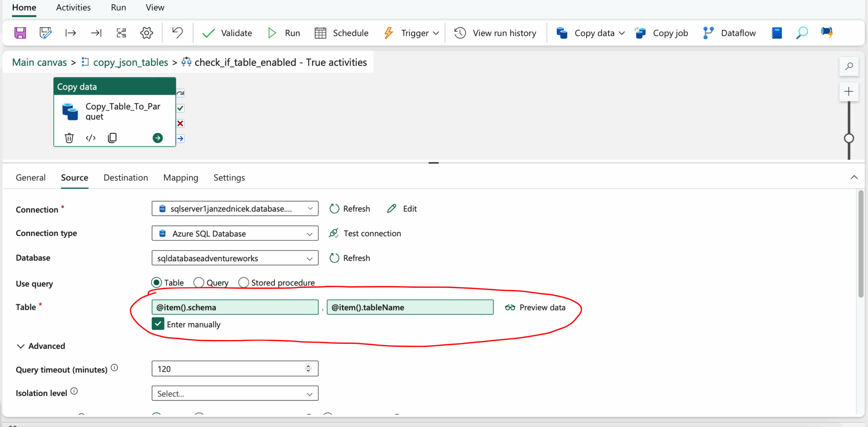Clone the activity using the copy icon
Image resolution: width=868 pixels, height=427 pixels.
(112, 138)
